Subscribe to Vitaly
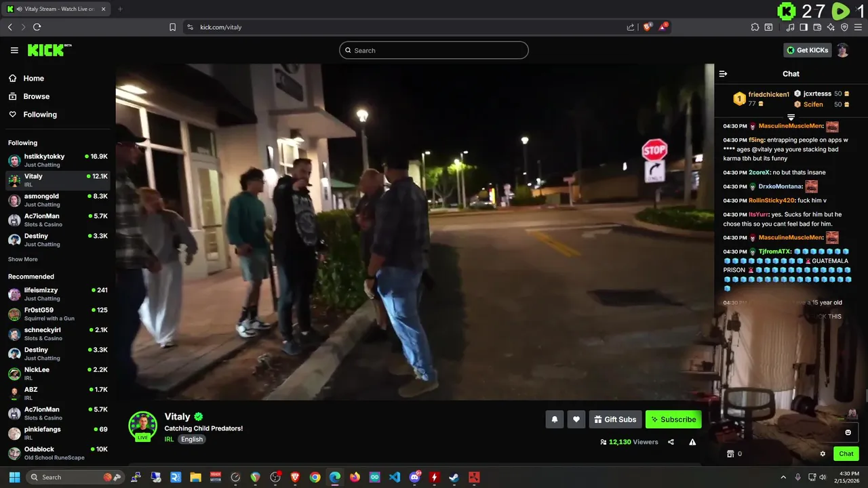Image resolution: width=868 pixels, height=488 pixels. pos(673,420)
